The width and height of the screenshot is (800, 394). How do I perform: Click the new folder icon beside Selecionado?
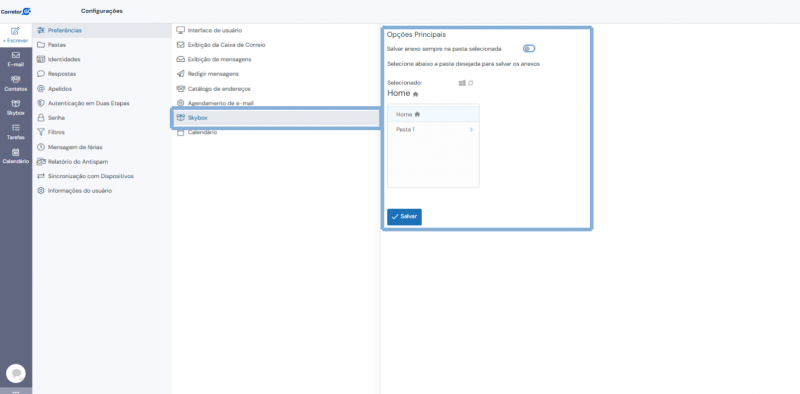pos(462,83)
